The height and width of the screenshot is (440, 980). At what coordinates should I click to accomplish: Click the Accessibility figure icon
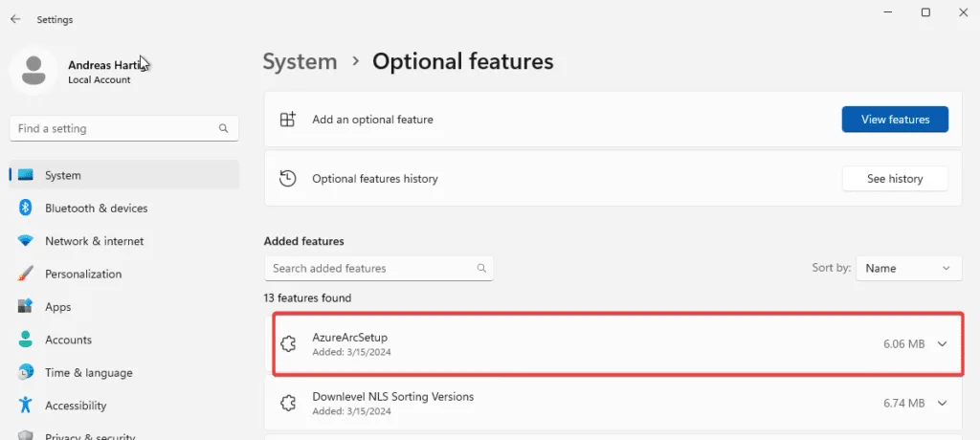(x=25, y=405)
